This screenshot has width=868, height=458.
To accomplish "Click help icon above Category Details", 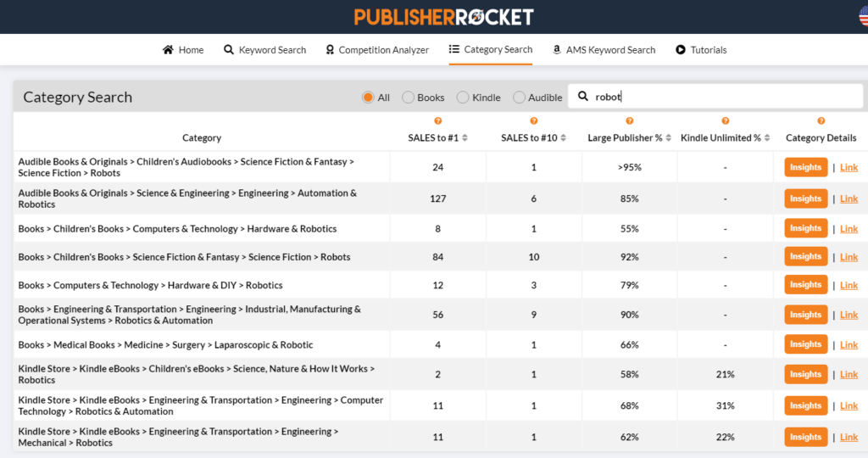I will click(x=821, y=120).
